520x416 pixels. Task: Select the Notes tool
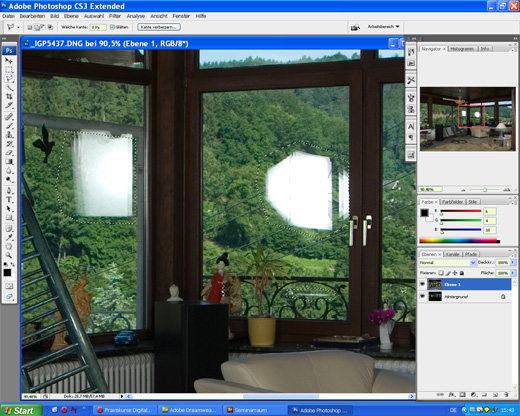(9, 229)
